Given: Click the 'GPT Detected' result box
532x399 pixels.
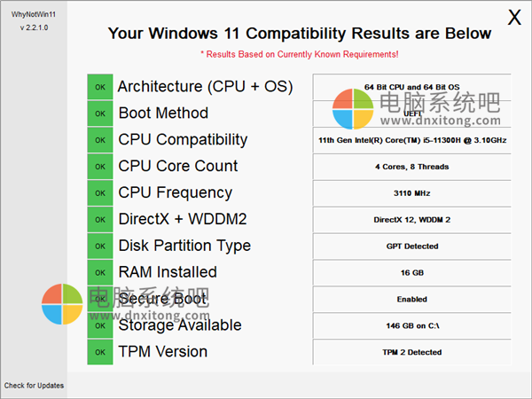Looking at the screenshot, I should coord(411,246).
